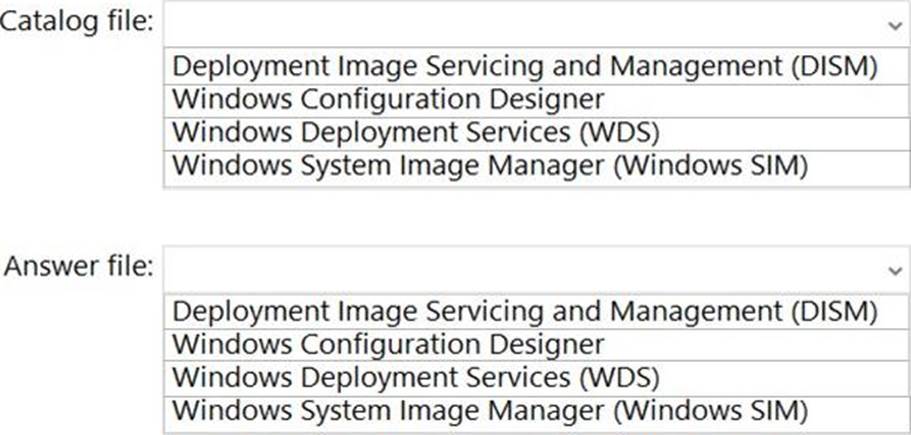Image resolution: width=911 pixels, height=435 pixels.
Task: Click the empty Answer file combo box field
Action: [x=520, y=269]
